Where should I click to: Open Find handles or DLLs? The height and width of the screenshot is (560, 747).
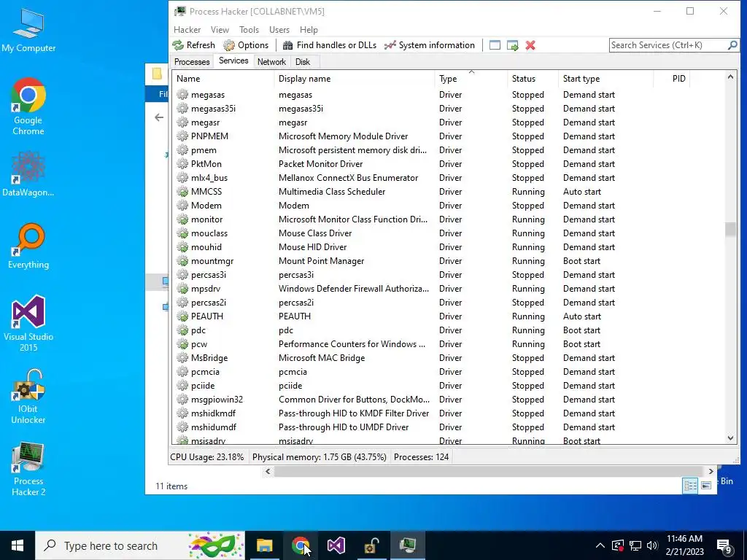coord(330,45)
